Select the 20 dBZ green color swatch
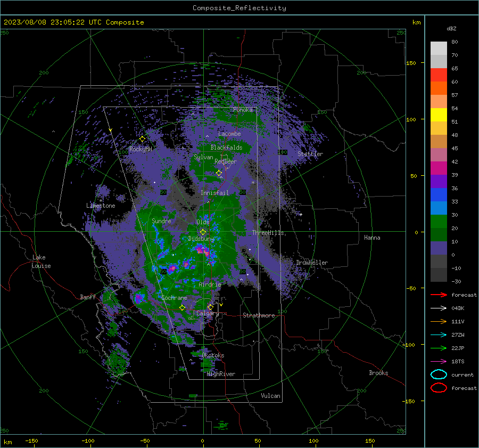 point(439,221)
